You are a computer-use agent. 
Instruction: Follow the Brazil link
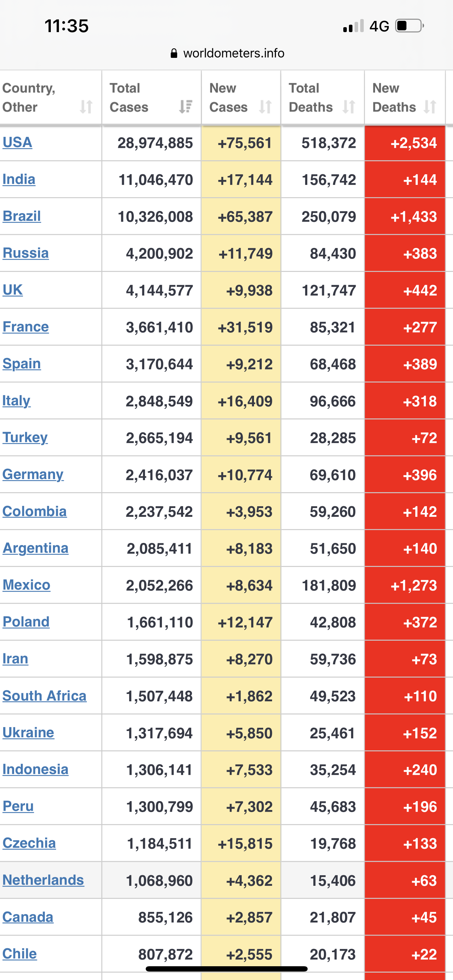[22, 216]
